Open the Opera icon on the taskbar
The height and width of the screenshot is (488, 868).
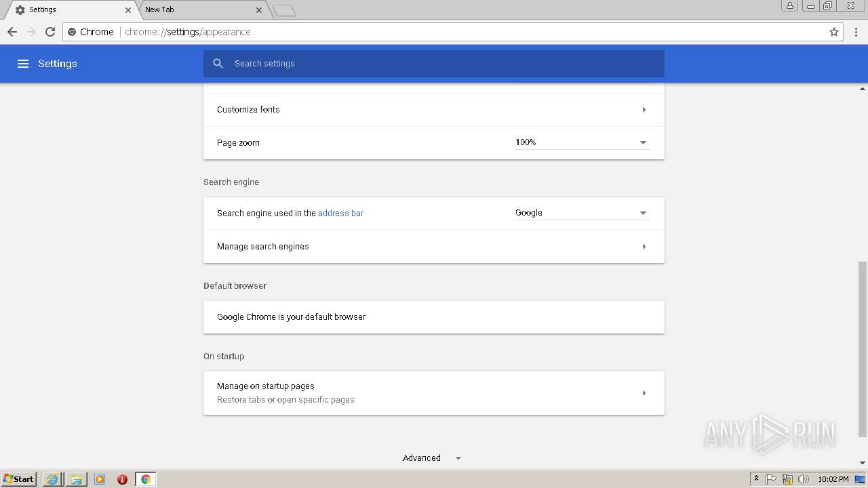point(122,479)
